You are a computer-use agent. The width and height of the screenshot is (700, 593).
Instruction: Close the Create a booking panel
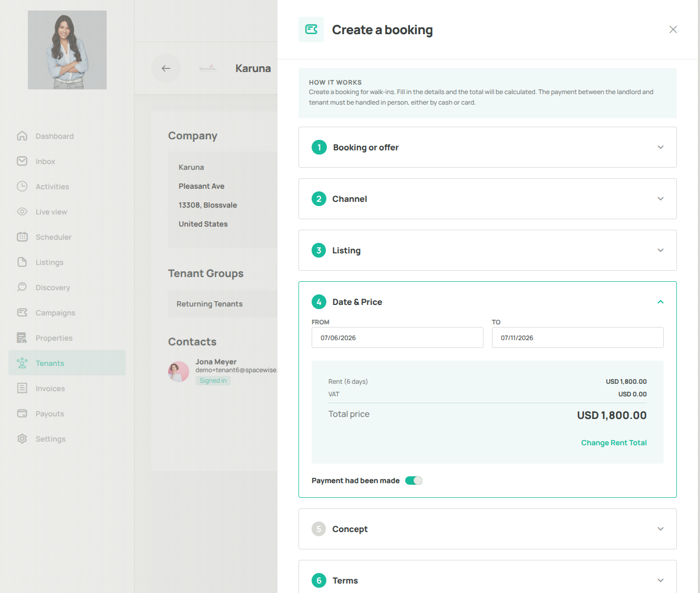[x=673, y=29]
